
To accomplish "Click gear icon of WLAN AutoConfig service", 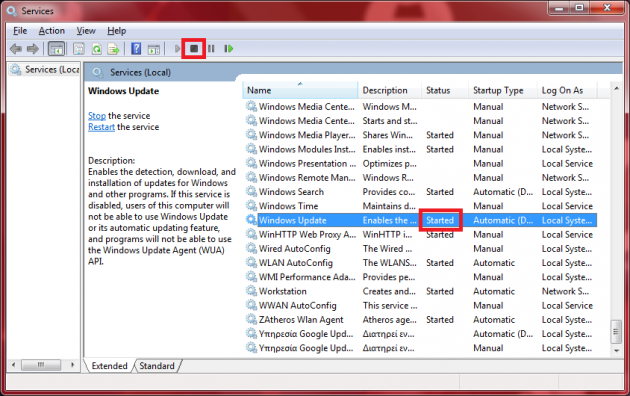I will [x=251, y=263].
